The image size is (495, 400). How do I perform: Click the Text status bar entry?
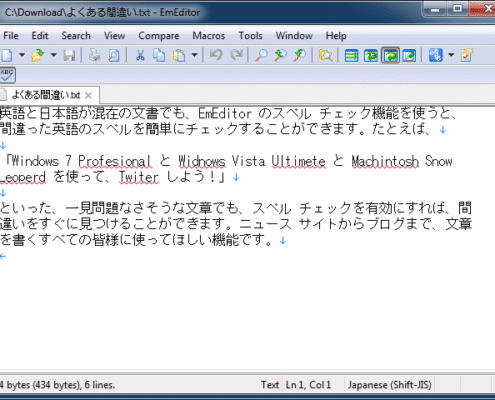270,385
